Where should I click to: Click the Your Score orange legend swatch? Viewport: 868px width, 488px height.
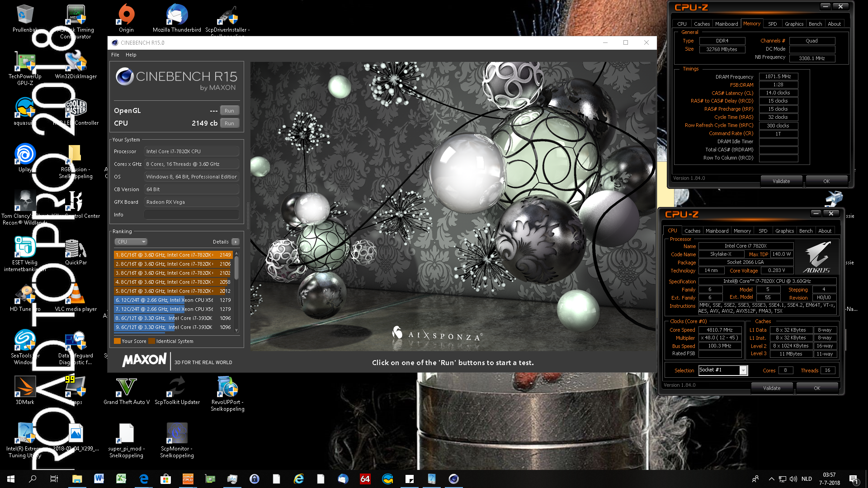click(117, 341)
